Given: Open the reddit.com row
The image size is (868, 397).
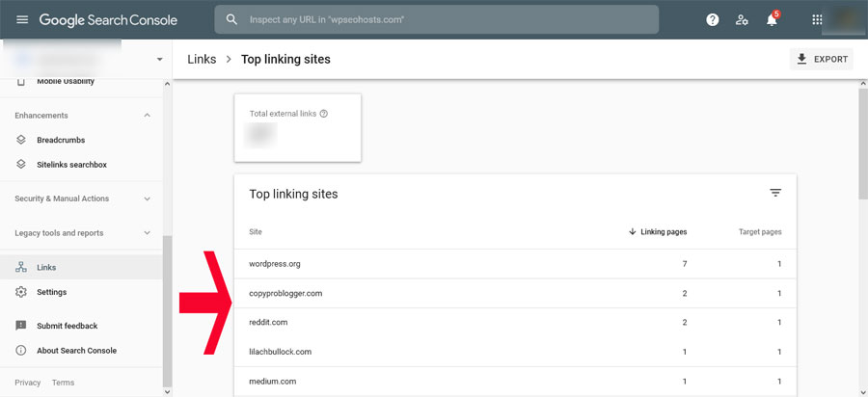Looking at the screenshot, I should pos(515,323).
